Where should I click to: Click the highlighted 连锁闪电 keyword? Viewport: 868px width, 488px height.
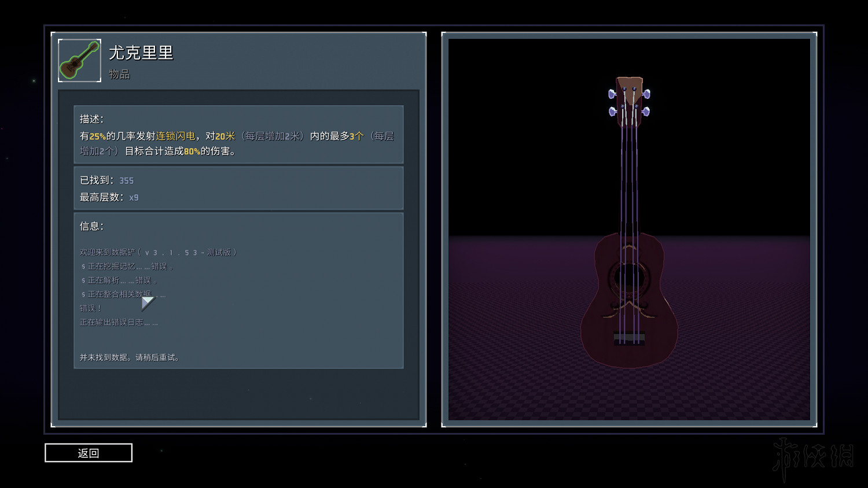pyautogui.click(x=176, y=136)
